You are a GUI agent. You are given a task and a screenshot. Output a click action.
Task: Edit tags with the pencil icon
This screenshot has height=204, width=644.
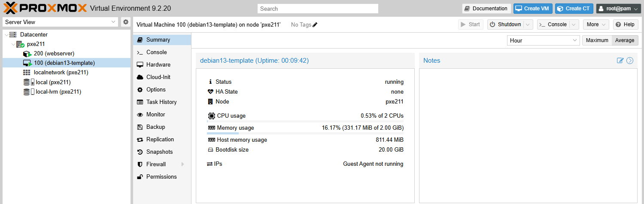click(x=315, y=24)
